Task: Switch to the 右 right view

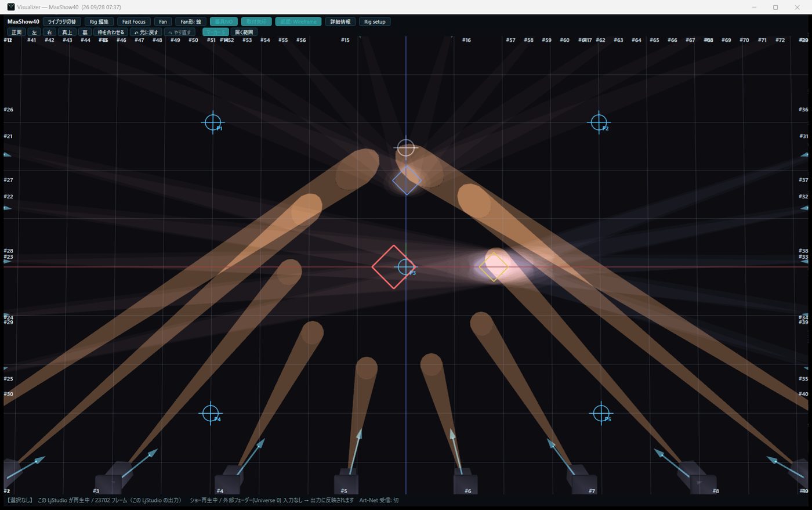Action: click(x=49, y=32)
